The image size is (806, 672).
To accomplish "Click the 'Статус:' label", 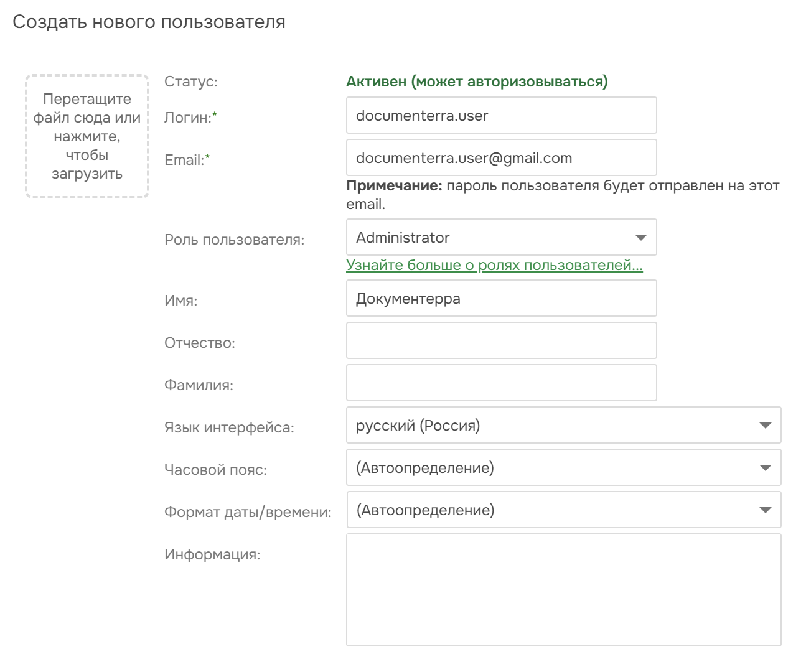I will pyautogui.click(x=190, y=82).
